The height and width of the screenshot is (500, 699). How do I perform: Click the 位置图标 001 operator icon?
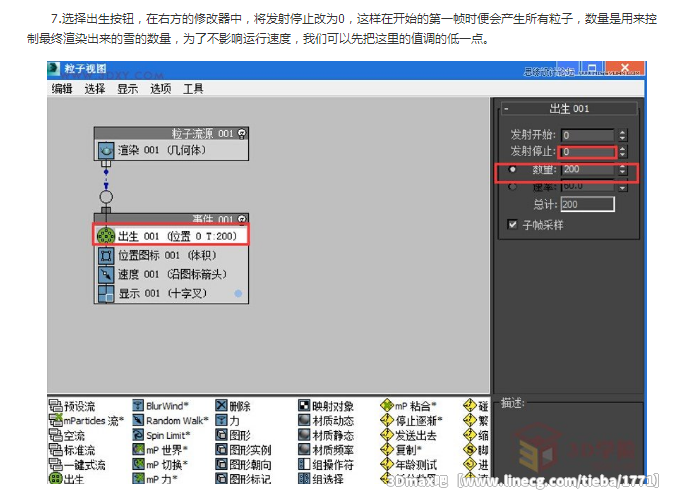[x=106, y=256]
